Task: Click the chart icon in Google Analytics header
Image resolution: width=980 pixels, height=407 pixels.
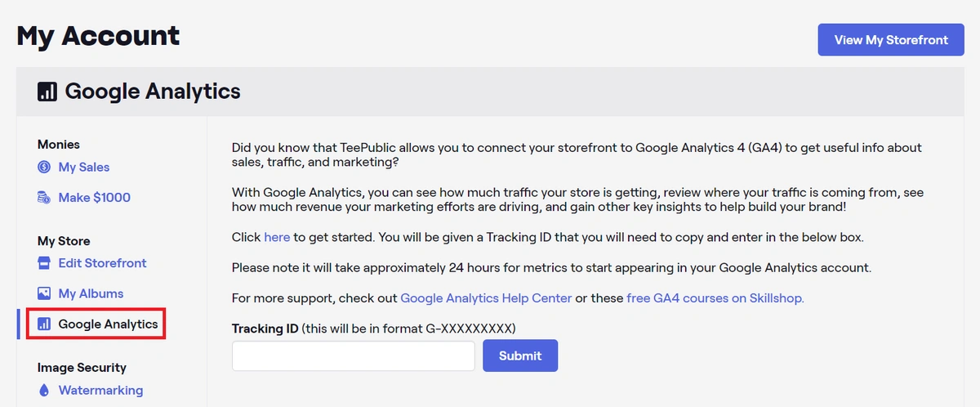Action: tap(47, 91)
